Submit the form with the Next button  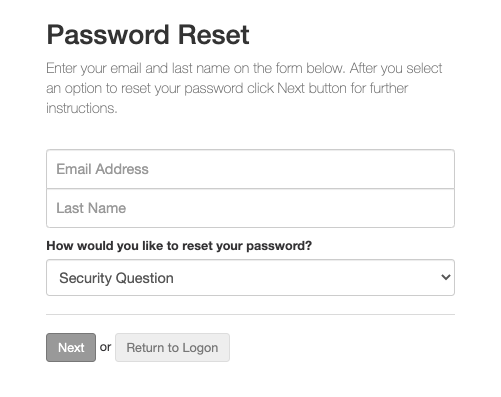coord(71,347)
